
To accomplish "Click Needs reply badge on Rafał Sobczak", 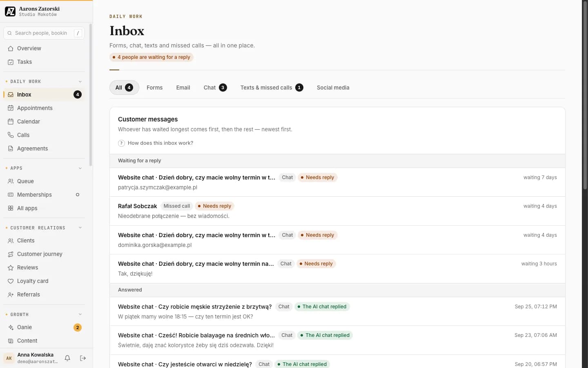I will pos(214,206).
